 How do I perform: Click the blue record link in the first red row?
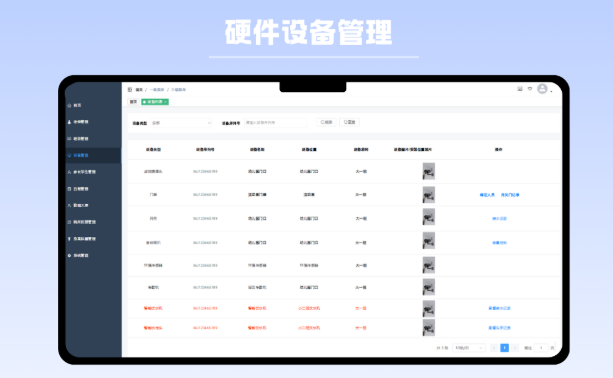point(499,308)
